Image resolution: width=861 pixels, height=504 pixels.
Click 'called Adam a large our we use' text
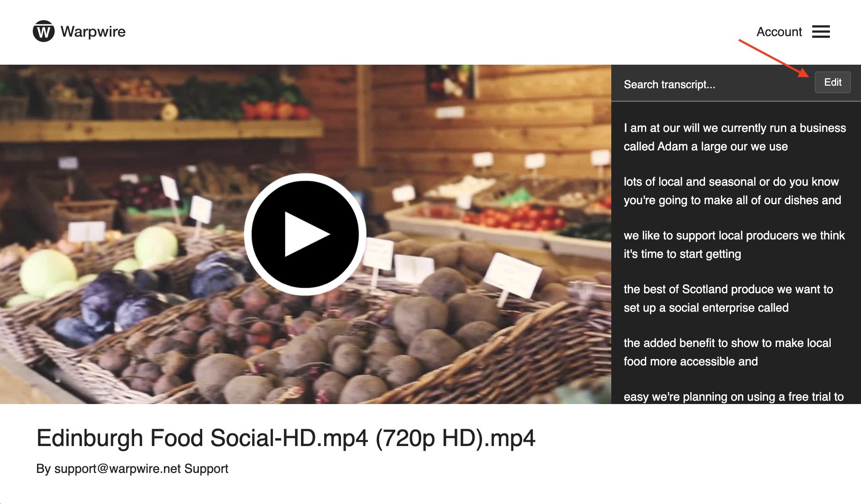pos(705,147)
